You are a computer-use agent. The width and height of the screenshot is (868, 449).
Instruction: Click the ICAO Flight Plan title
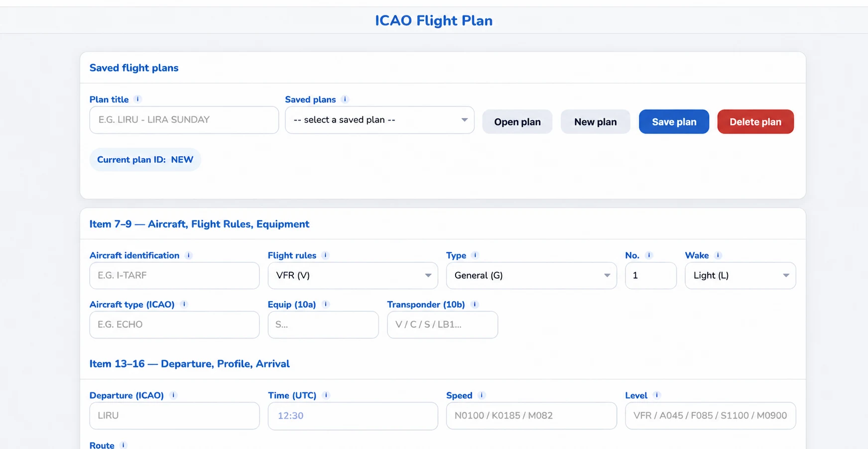pos(434,20)
